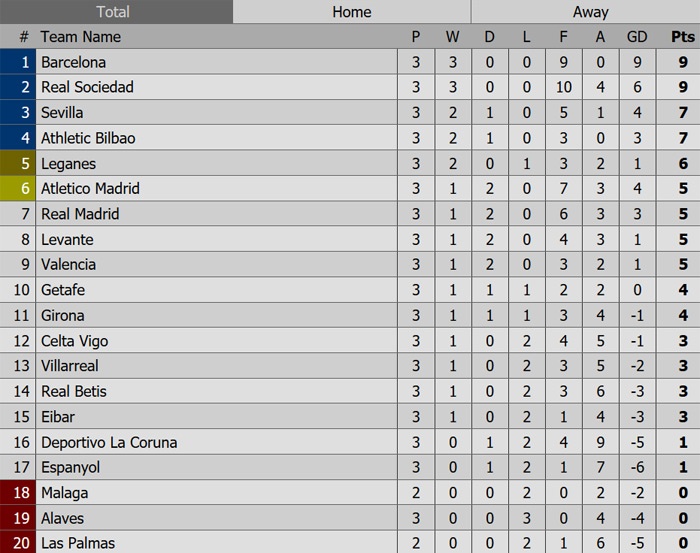Screen dimensions: 700x553
Task: Sort by the # rank column header
Action: [x=23, y=37]
